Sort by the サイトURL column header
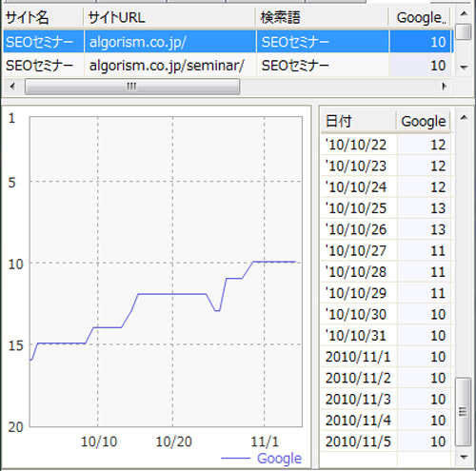This screenshot has width=476, height=471. tap(169, 17)
